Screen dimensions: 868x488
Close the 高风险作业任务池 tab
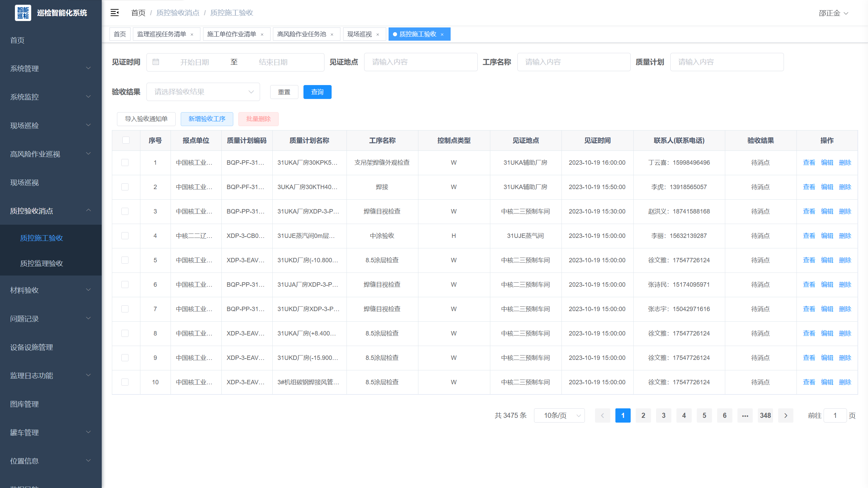[332, 35]
